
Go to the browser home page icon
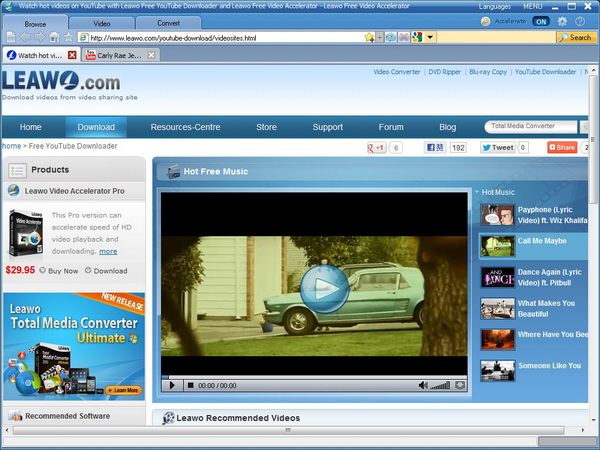point(54,37)
